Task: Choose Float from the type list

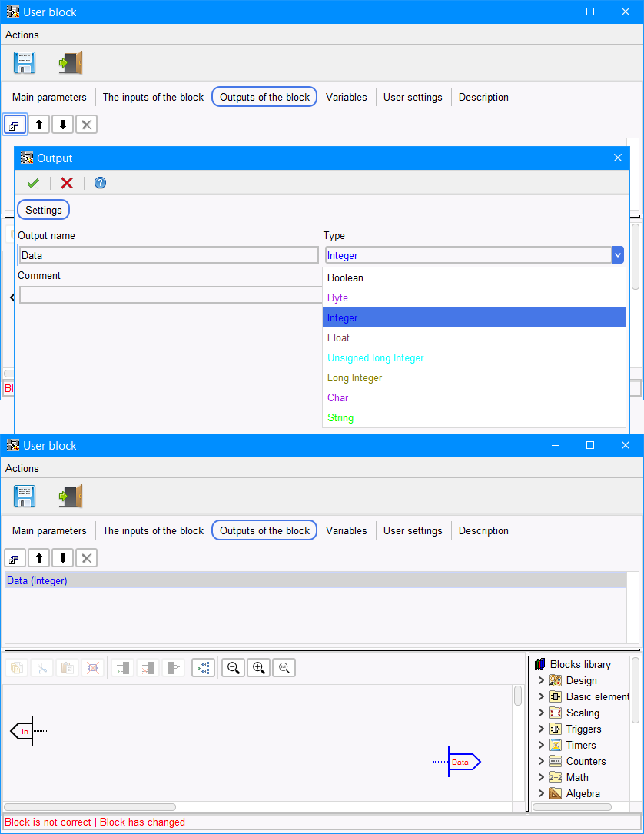Action: (338, 337)
